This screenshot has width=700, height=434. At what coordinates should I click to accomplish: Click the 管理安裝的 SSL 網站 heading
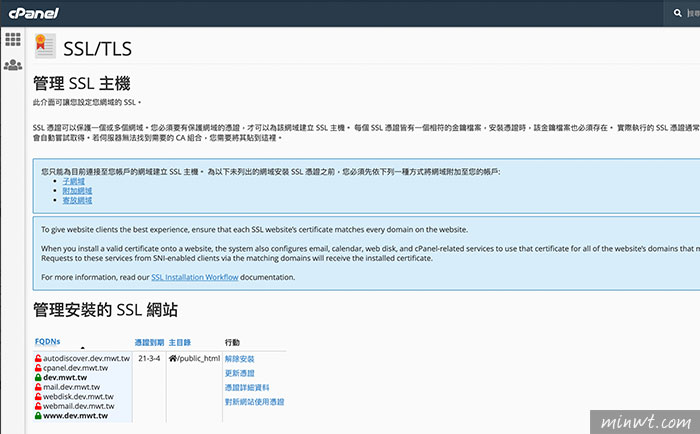pos(105,309)
